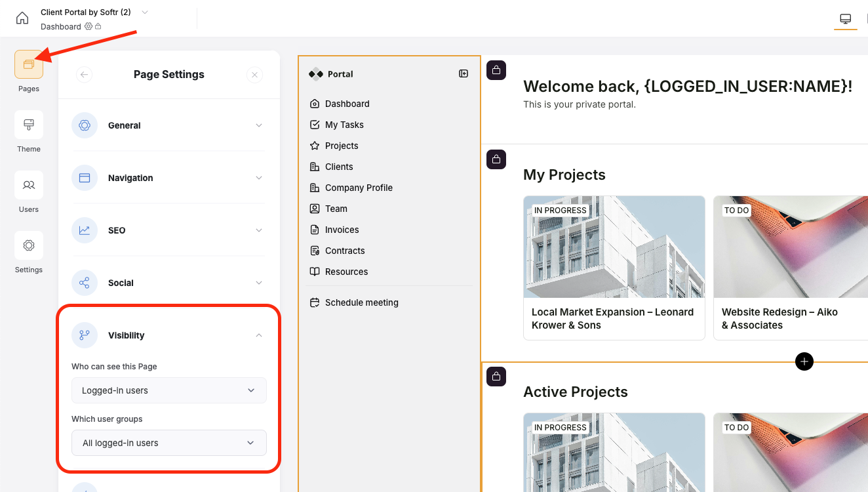Viewport: 868px width, 492px height.
Task: Collapse the Visibility section chevron
Action: pyautogui.click(x=259, y=335)
